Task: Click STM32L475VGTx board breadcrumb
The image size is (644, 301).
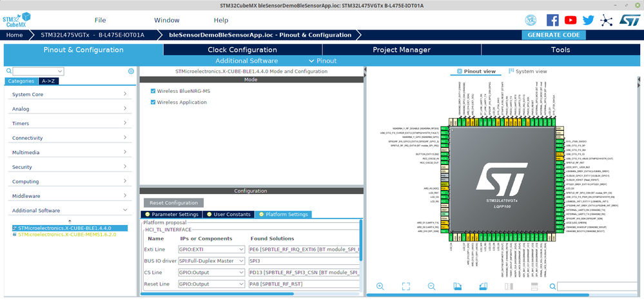Action: point(92,35)
